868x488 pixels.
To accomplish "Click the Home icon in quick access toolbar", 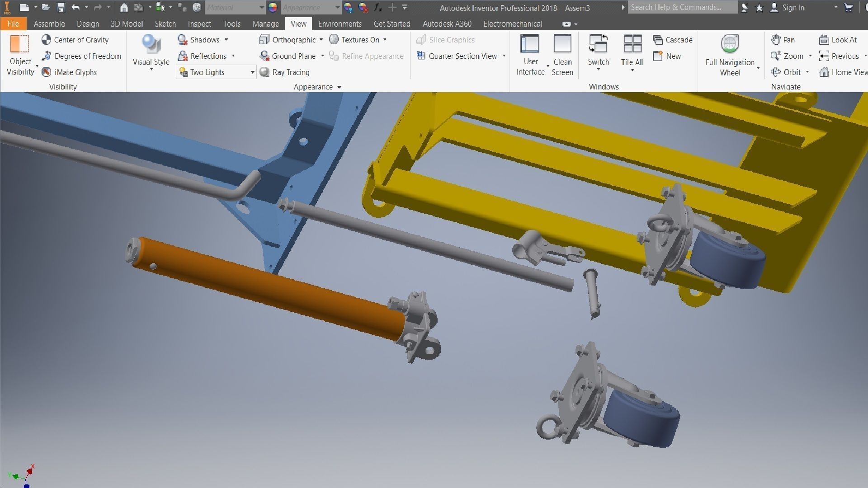I will pos(124,7).
